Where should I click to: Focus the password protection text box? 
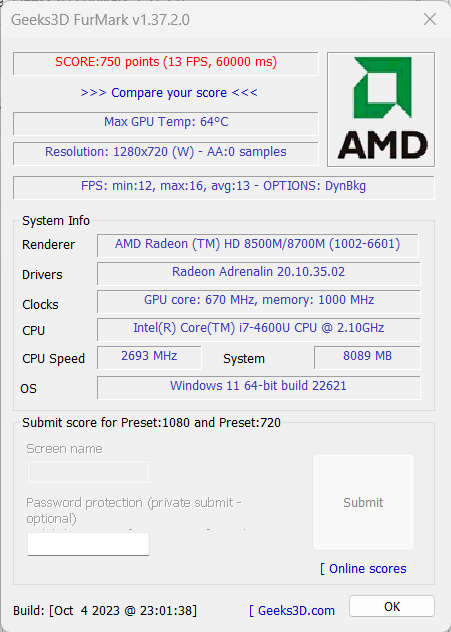tap(88, 544)
